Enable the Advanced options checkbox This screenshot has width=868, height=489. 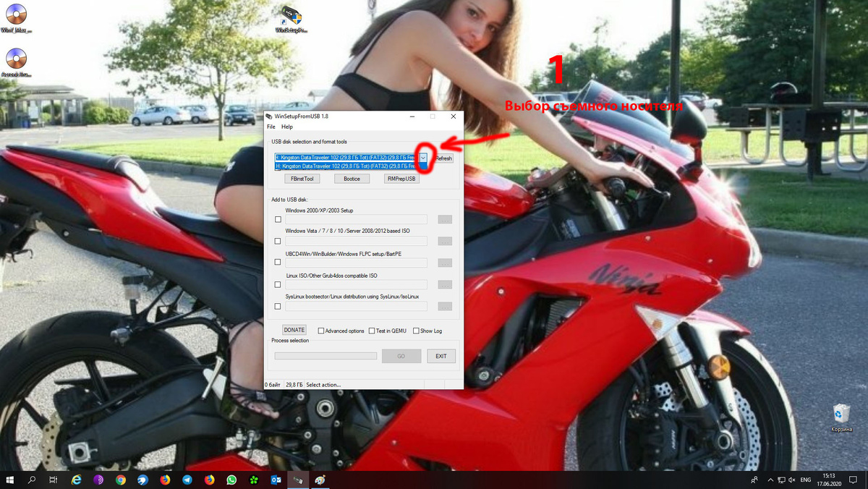click(x=321, y=331)
